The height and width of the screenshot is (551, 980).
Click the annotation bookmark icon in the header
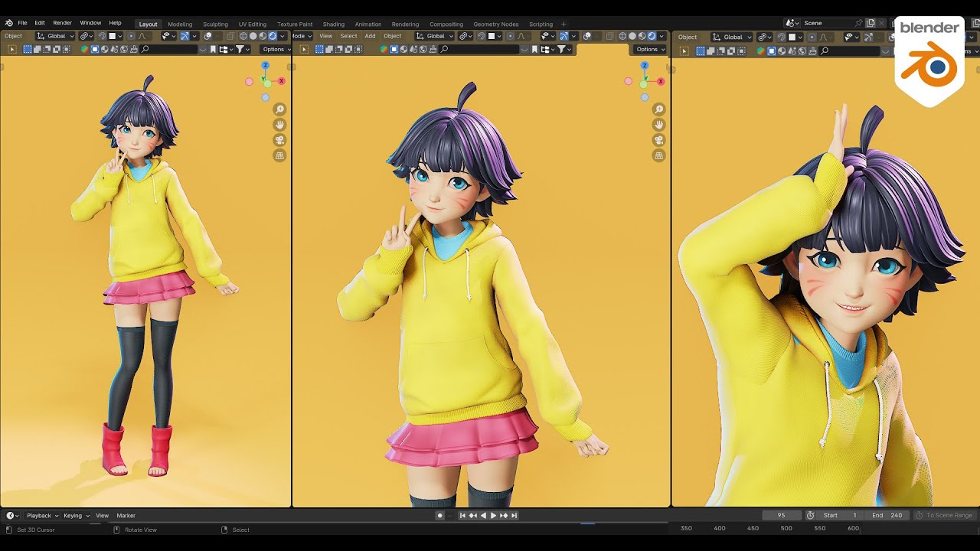pyautogui.click(x=214, y=49)
